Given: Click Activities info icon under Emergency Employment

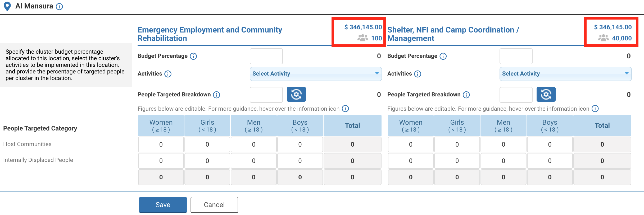Looking at the screenshot, I should tap(168, 74).
